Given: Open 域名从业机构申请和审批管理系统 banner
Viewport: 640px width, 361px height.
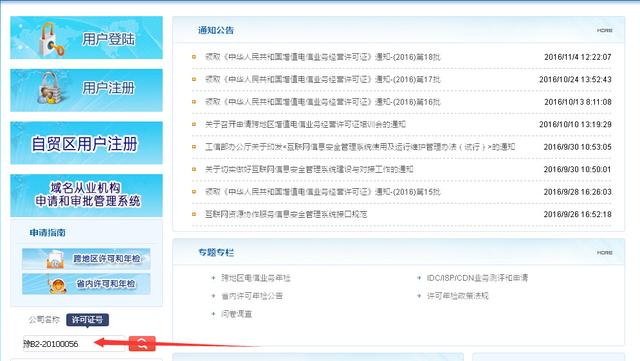Looking at the screenshot, I should [86, 195].
